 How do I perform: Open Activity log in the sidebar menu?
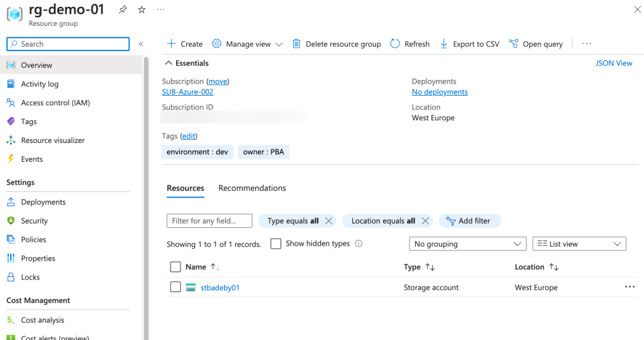coord(39,84)
